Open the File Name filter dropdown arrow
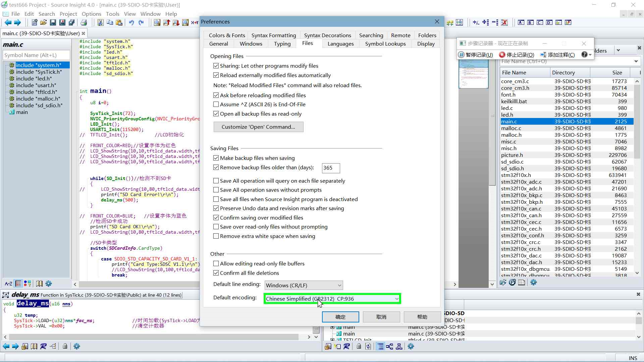This screenshot has width=644, height=362. tap(636, 61)
